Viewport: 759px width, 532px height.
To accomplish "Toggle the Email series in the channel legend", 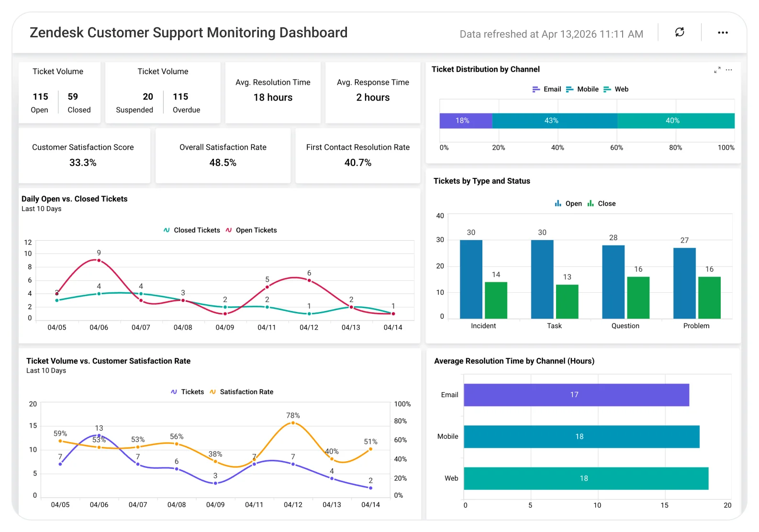I will coord(547,89).
